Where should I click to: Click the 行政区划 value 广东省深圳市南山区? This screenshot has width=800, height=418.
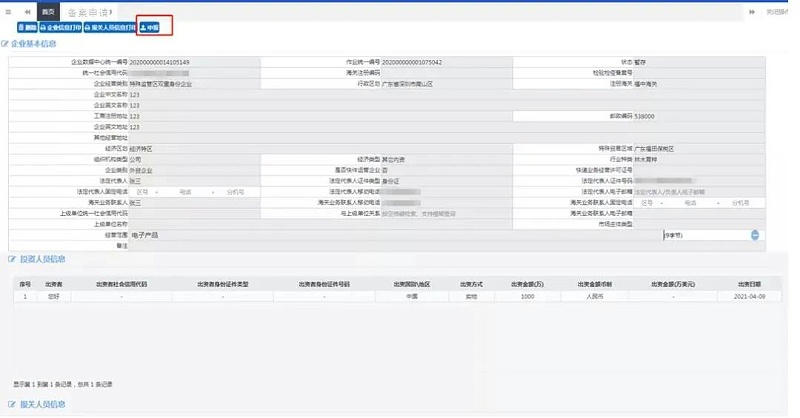[x=407, y=84]
